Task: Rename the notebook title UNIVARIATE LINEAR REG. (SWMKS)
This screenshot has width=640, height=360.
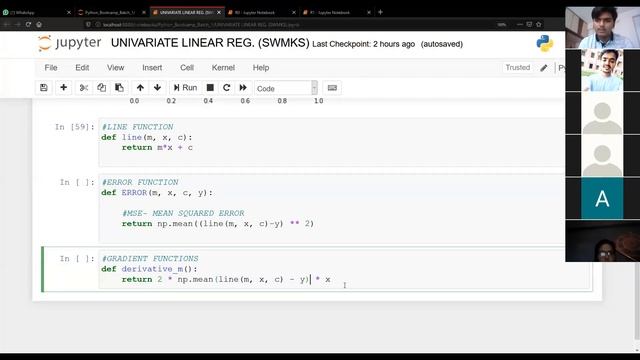Action: click(210, 43)
